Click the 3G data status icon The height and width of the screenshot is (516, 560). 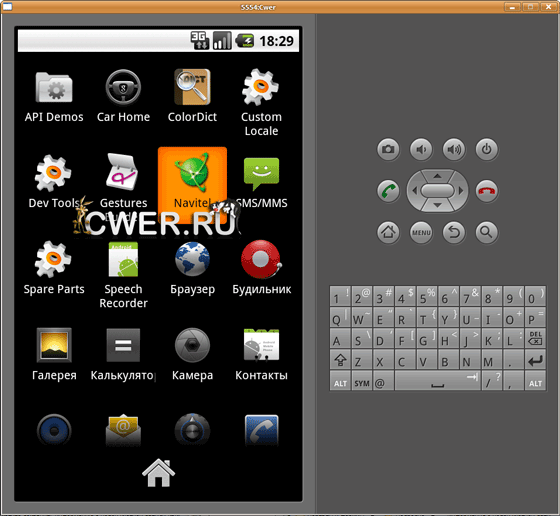coord(200,41)
